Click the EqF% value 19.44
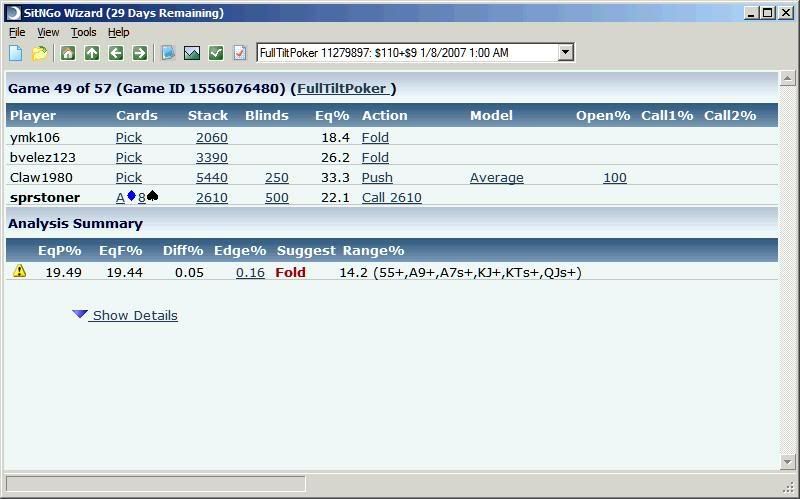This screenshot has width=800, height=499. [x=124, y=272]
